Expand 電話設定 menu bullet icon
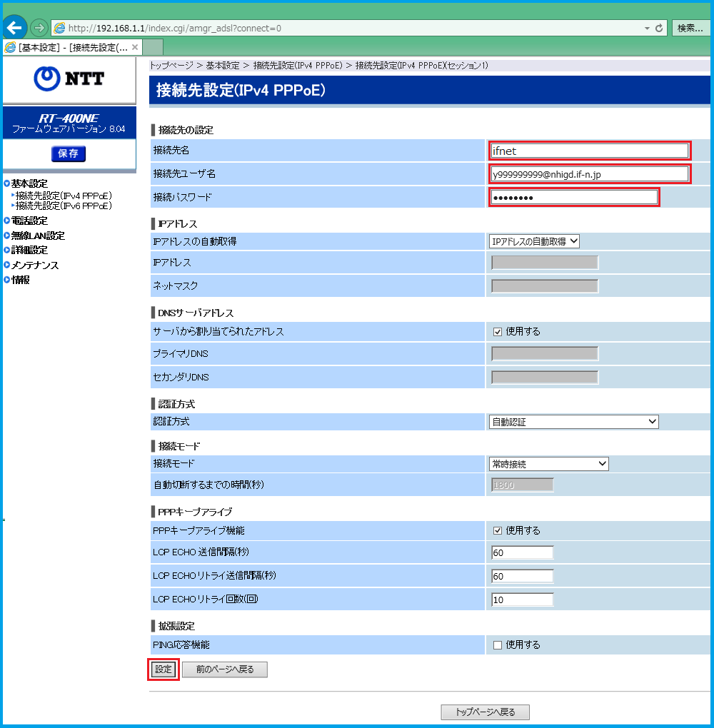The height and width of the screenshot is (728, 714). coord(6,221)
